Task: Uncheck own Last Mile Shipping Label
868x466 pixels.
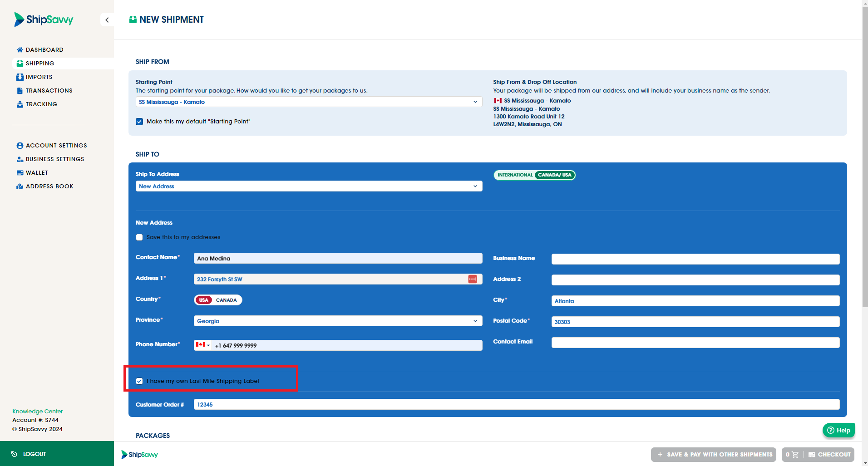Action: click(139, 381)
